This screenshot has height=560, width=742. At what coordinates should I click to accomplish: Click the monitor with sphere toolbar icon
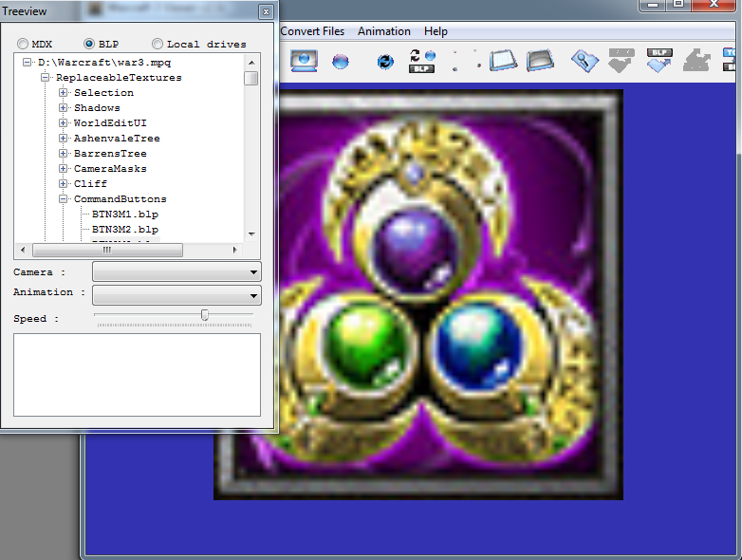[x=304, y=61]
